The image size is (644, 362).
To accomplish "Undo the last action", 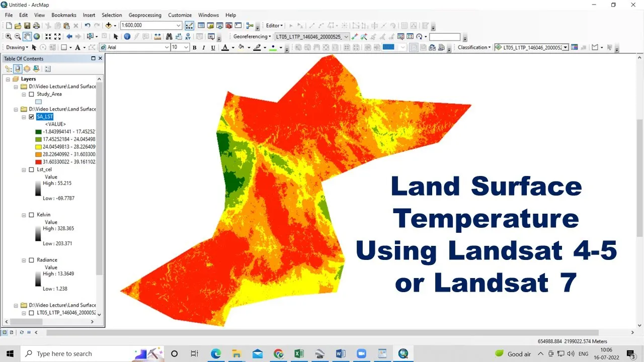I will point(88,26).
